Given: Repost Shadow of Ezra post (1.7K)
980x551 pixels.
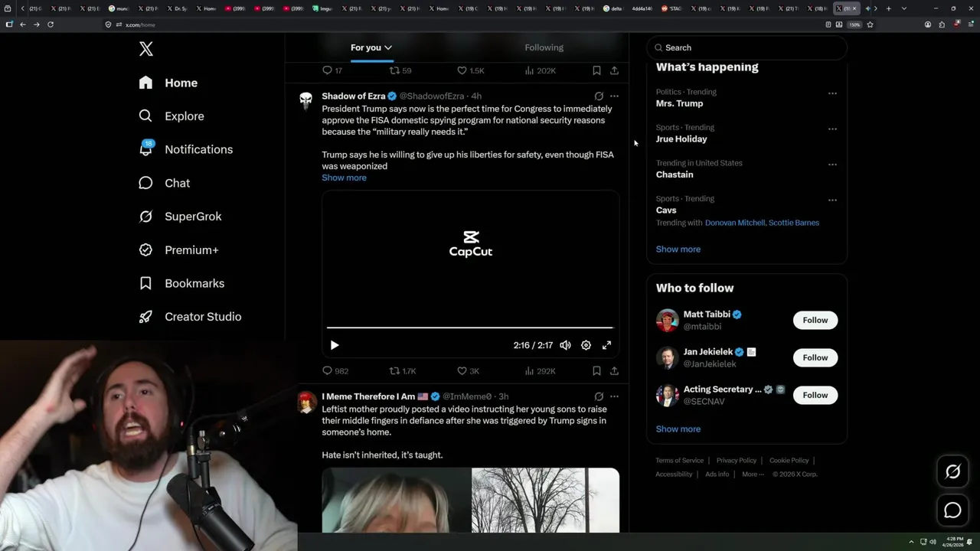Looking at the screenshot, I should [403, 371].
